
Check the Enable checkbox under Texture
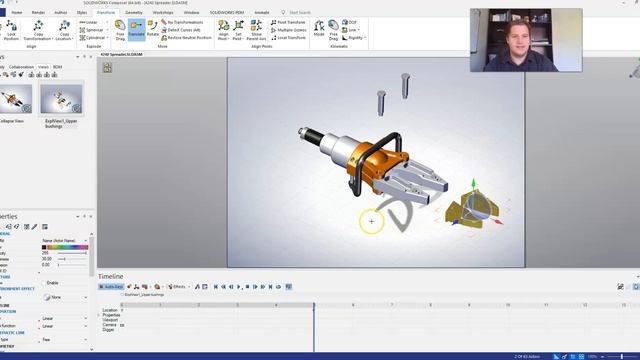click(44, 283)
